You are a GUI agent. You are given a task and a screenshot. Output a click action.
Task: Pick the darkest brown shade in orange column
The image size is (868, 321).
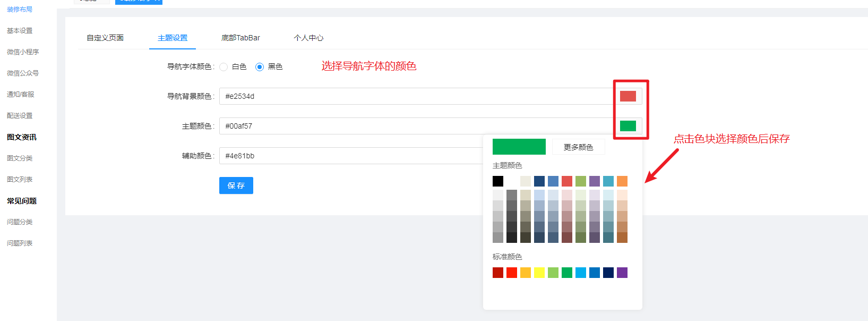tap(622, 238)
